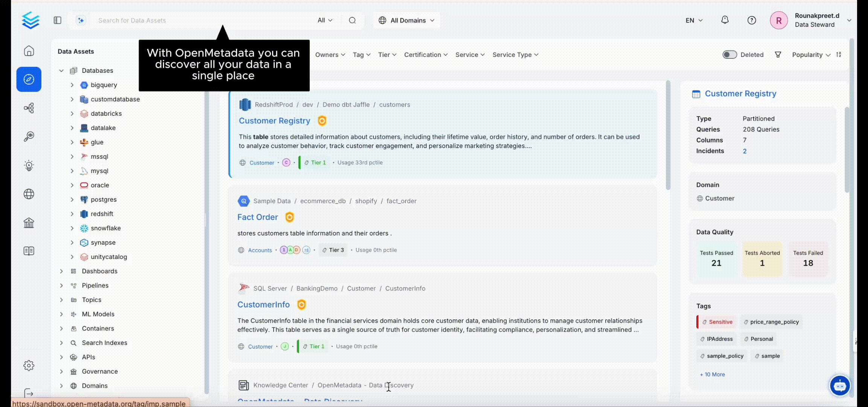
Task: Open the Lineage icon in sidebar
Action: pyautogui.click(x=29, y=108)
